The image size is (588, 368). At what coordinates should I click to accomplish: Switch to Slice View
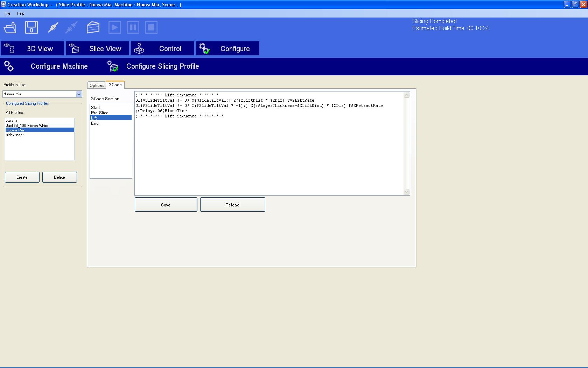coord(98,49)
